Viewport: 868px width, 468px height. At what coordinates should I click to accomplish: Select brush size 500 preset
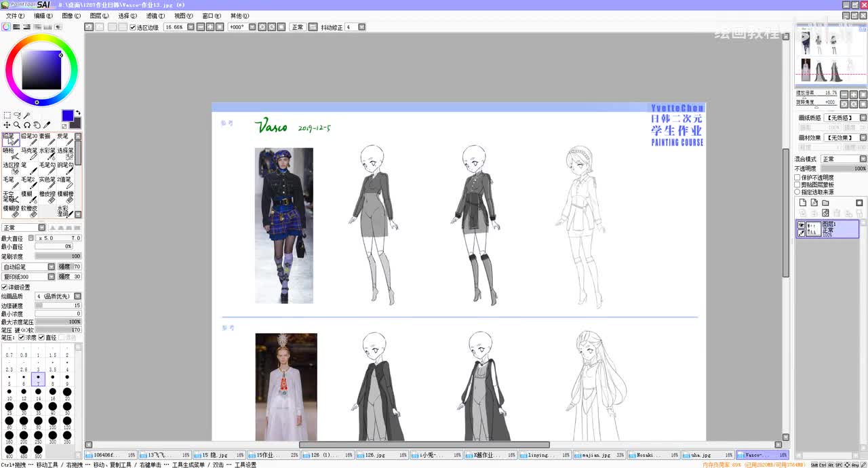[x=38, y=452]
